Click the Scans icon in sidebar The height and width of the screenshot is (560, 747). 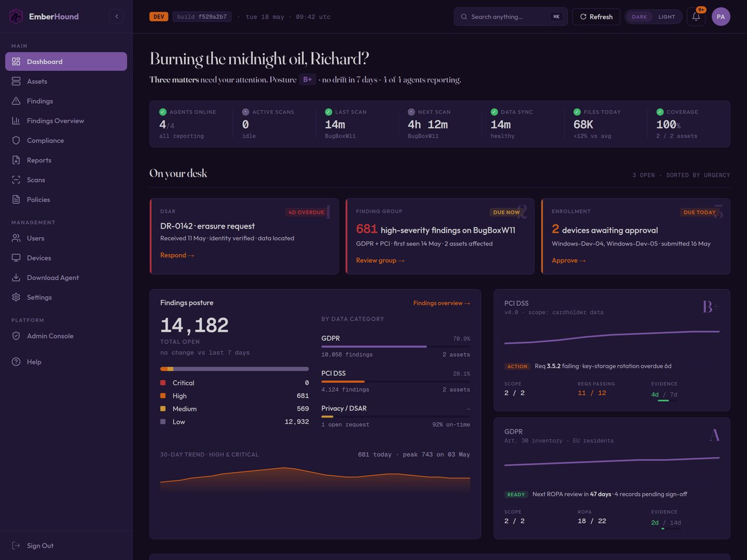click(x=16, y=180)
